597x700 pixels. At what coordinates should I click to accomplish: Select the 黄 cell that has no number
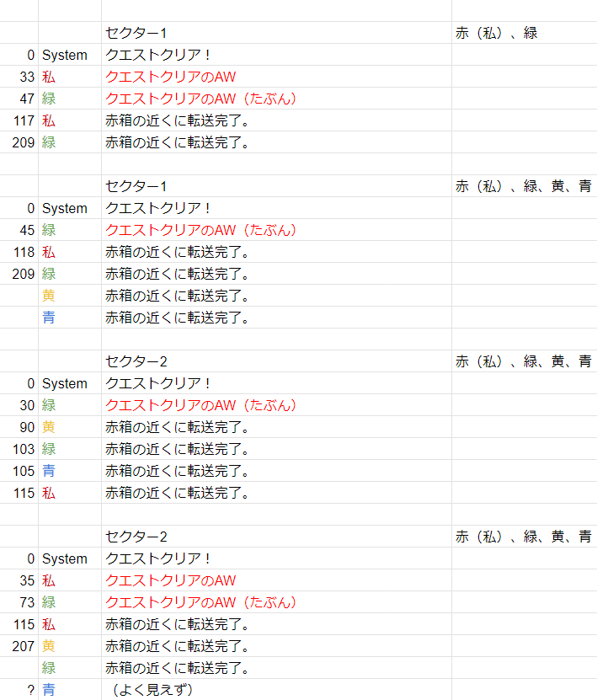pyautogui.click(x=70, y=296)
